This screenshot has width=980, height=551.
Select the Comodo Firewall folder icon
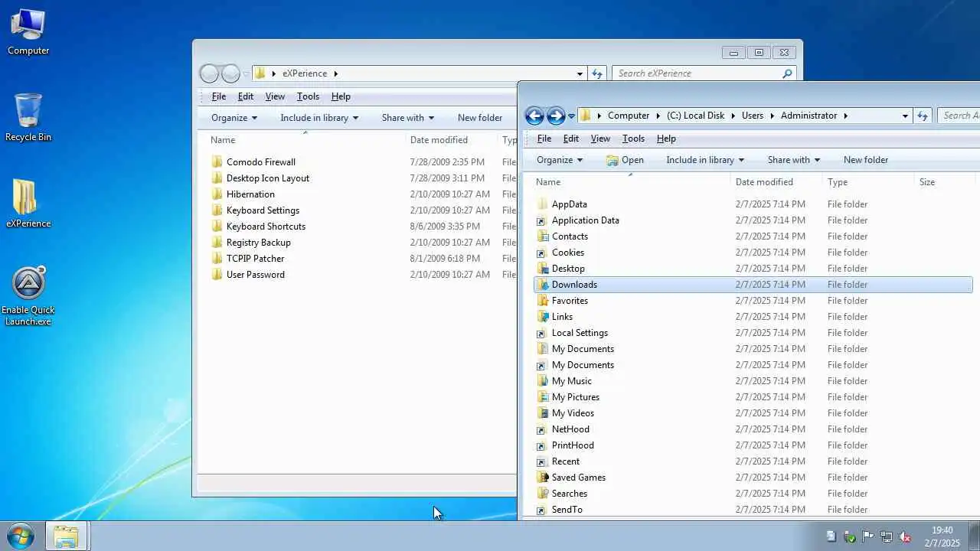pos(217,162)
